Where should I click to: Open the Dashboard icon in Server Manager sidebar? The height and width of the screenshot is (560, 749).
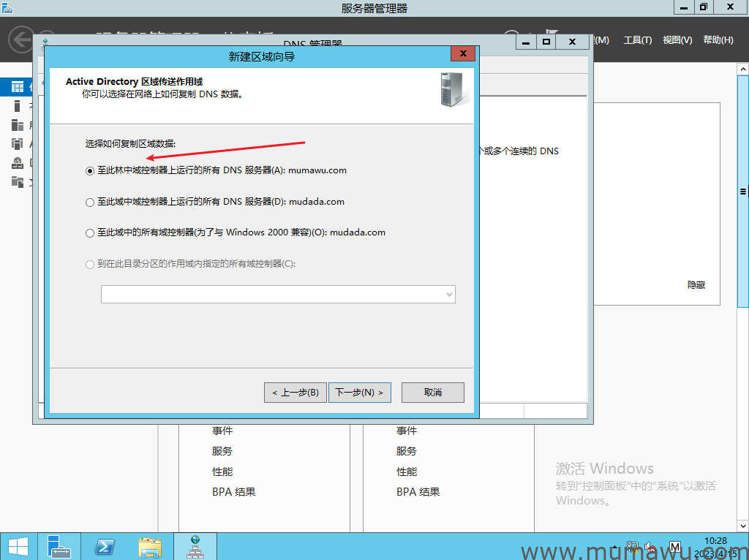click(16, 87)
